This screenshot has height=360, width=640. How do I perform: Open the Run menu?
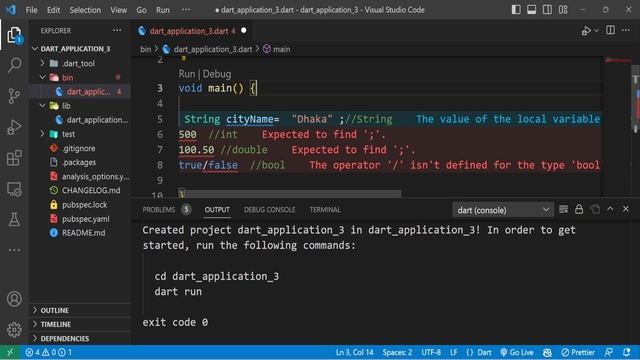(162, 10)
